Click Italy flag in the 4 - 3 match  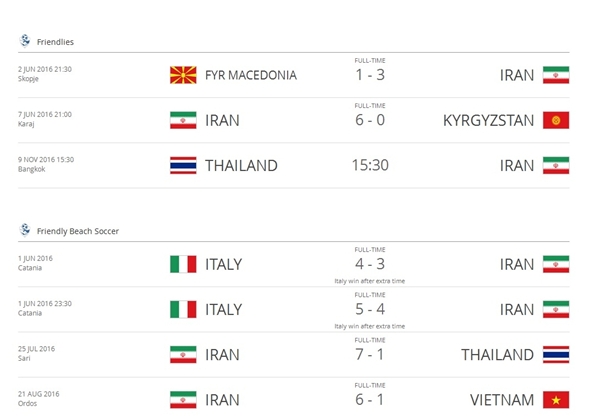click(x=183, y=264)
